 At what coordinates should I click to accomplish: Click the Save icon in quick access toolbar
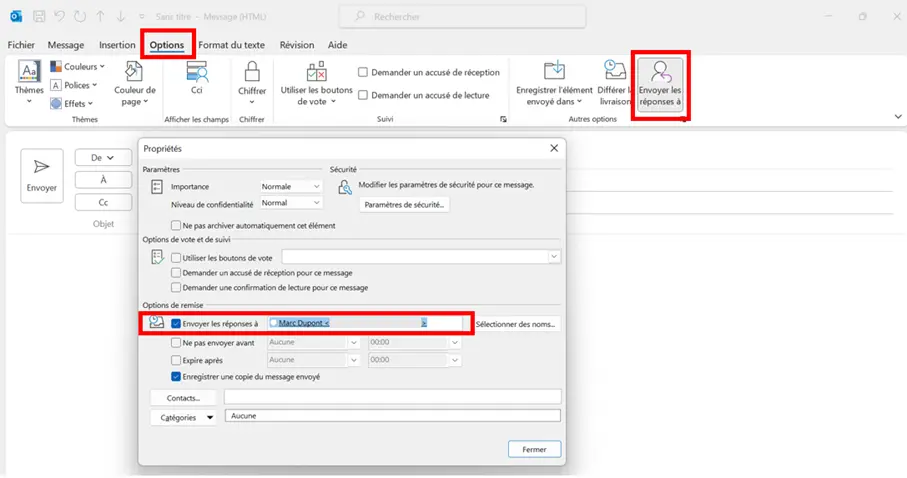point(39,16)
